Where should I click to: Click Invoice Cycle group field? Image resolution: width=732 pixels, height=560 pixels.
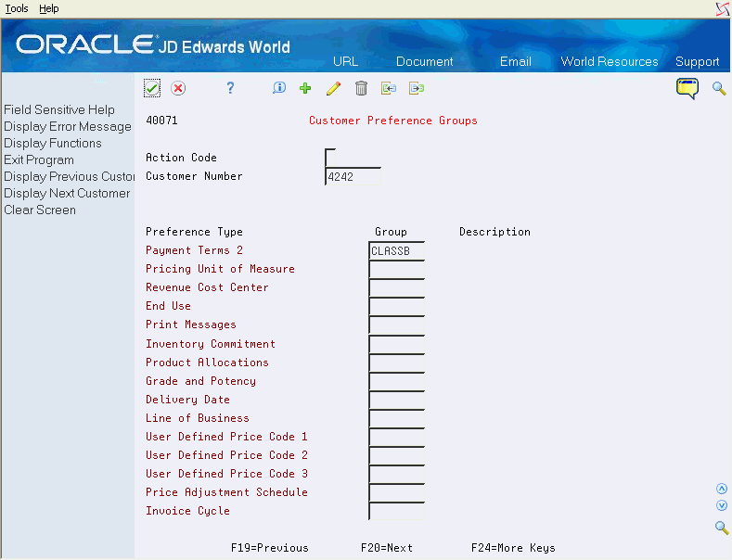tap(397, 511)
